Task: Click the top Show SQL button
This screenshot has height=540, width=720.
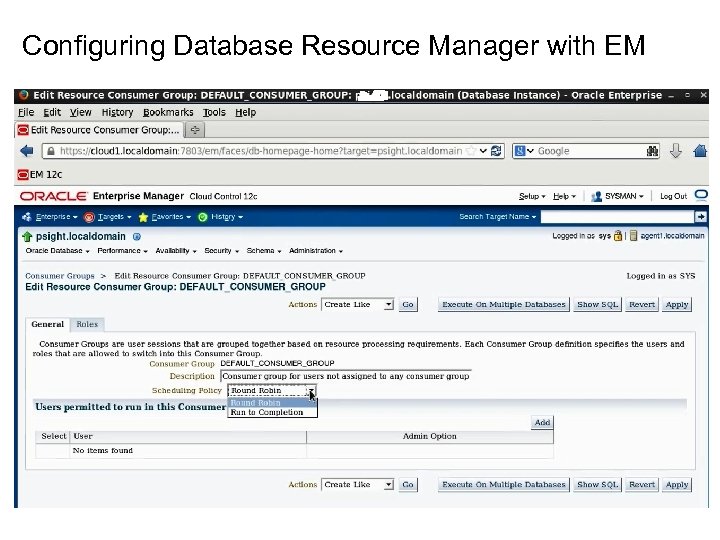Action: (x=597, y=304)
